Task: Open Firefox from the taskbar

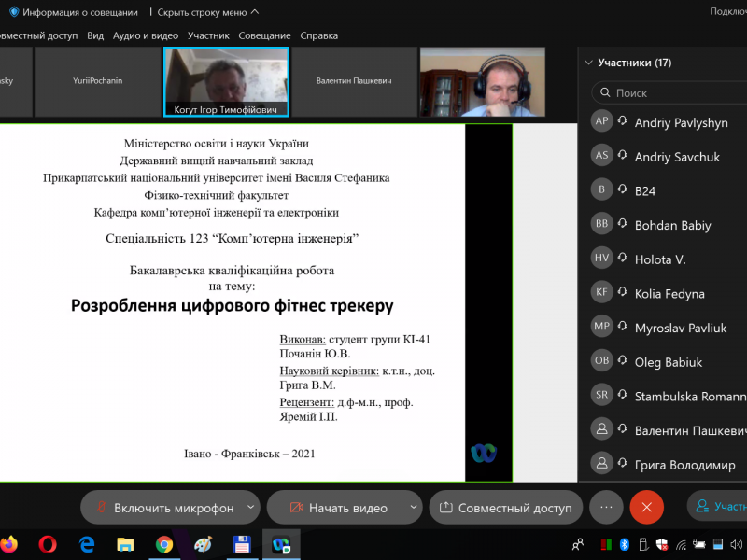Action: pos(9,543)
